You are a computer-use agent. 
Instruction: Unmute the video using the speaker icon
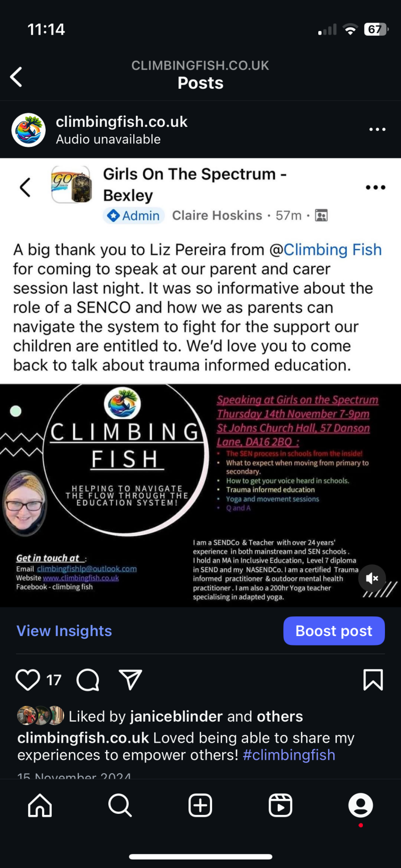(372, 578)
